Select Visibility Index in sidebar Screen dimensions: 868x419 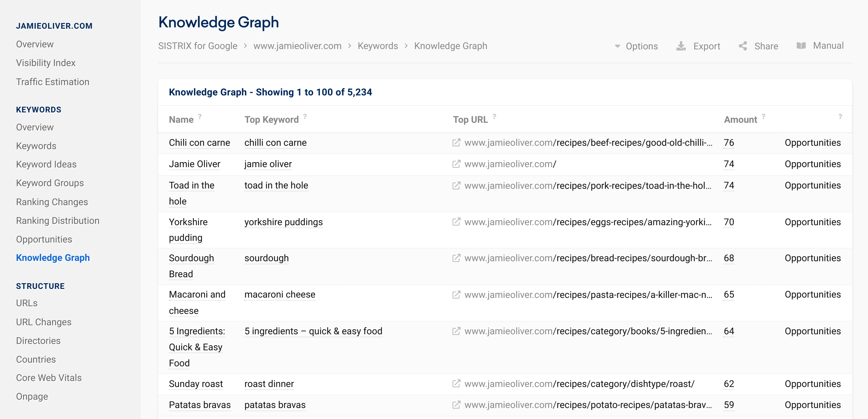[46, 63]
